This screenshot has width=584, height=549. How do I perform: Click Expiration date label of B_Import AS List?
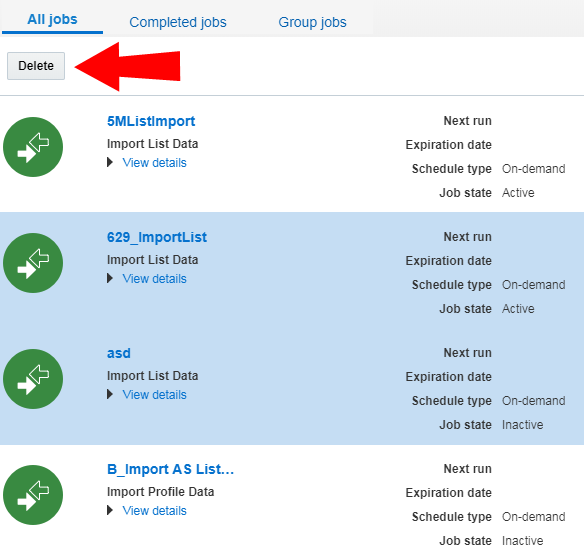click(448, 493)
